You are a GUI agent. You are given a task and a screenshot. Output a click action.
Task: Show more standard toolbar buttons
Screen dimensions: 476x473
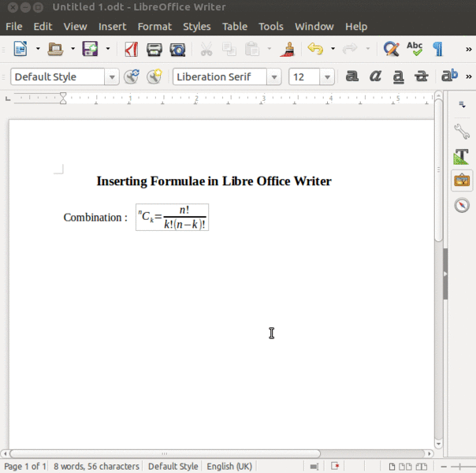click(469, 49)
